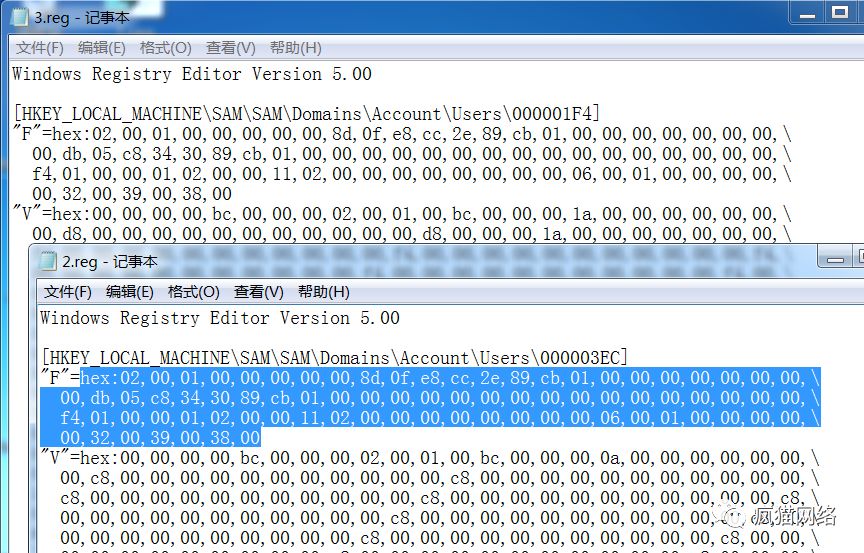Open 帮助(H) menu in 3.reg window
This screenshot has height=553, width=864.
[295, 48]
